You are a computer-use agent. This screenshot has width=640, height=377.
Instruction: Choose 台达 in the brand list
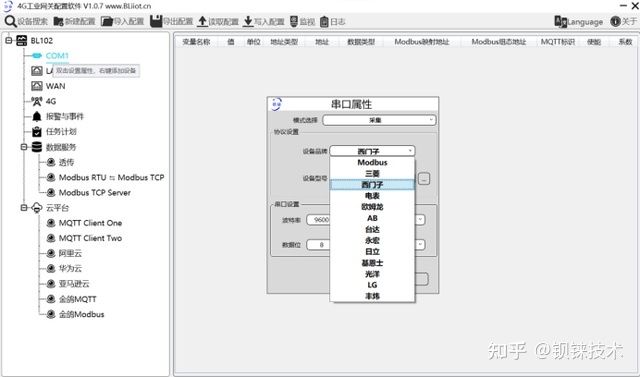pos(372,229)
